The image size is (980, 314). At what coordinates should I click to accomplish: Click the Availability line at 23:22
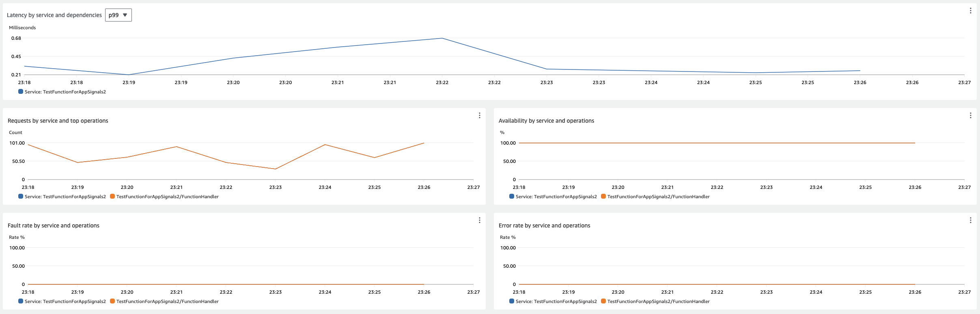coord(717,143)
